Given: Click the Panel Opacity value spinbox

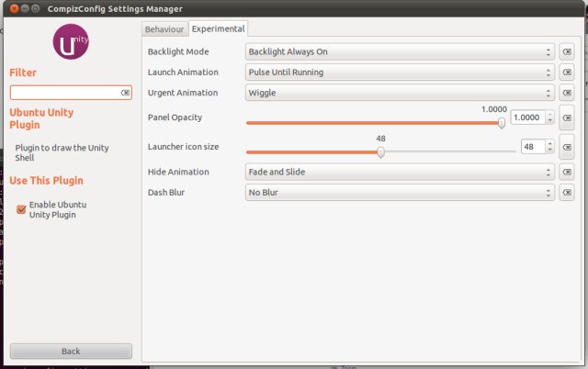Looking at the screenshot, I should point(532,117).
